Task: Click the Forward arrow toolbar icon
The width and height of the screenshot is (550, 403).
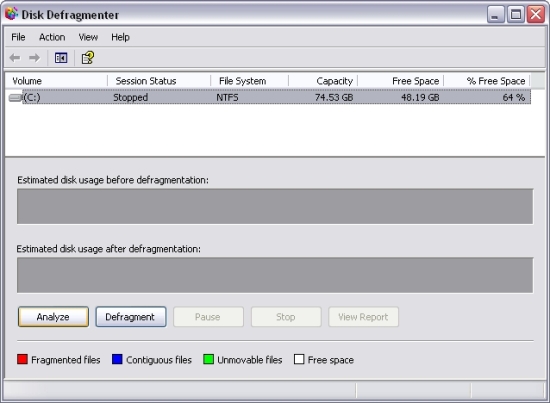Action: [34, 58]
